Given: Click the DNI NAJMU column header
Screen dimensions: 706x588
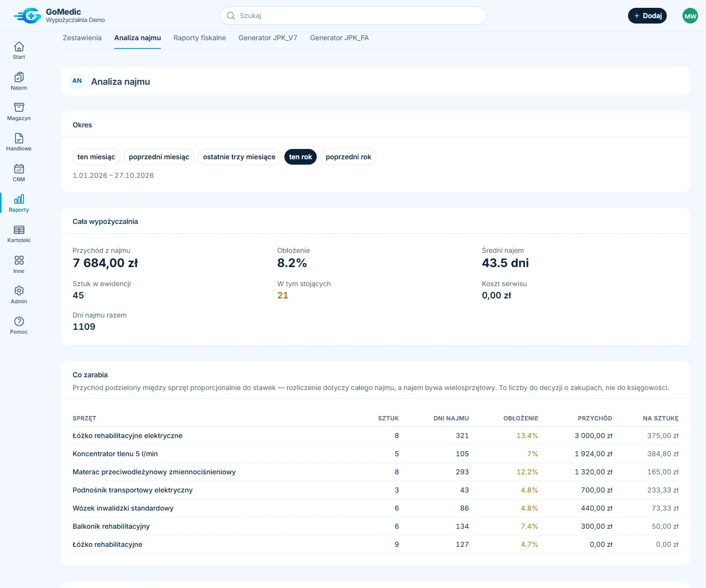Looking at the screenshot, I should (x=451, y=418).
